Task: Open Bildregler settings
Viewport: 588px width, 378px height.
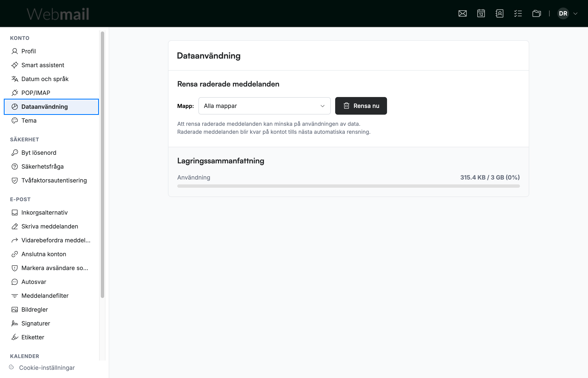Action: (51, 310)
